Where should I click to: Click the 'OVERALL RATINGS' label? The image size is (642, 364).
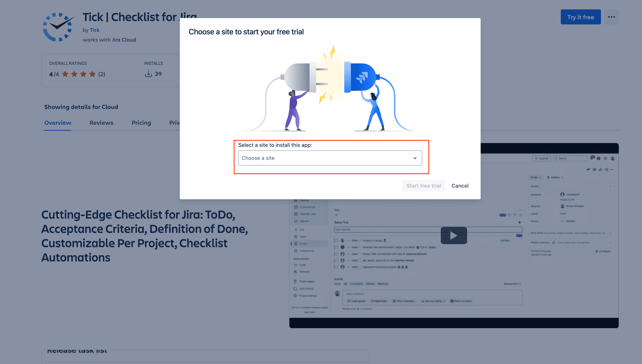tap(68, 63)
